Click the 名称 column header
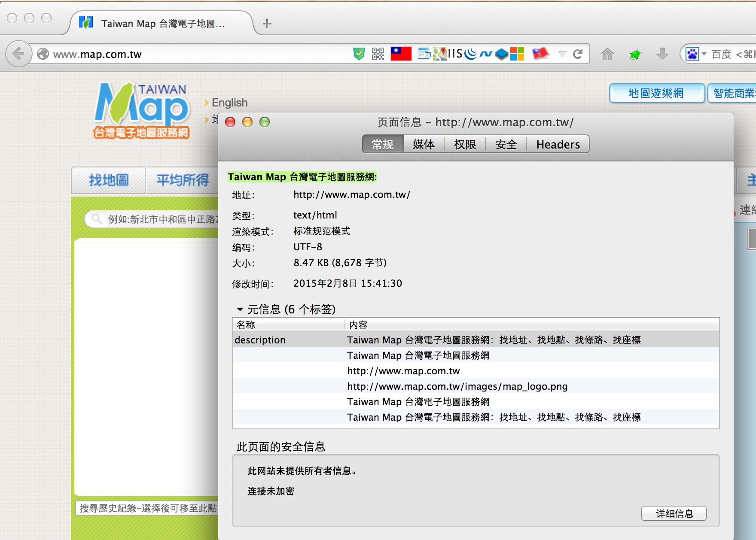 288,325
